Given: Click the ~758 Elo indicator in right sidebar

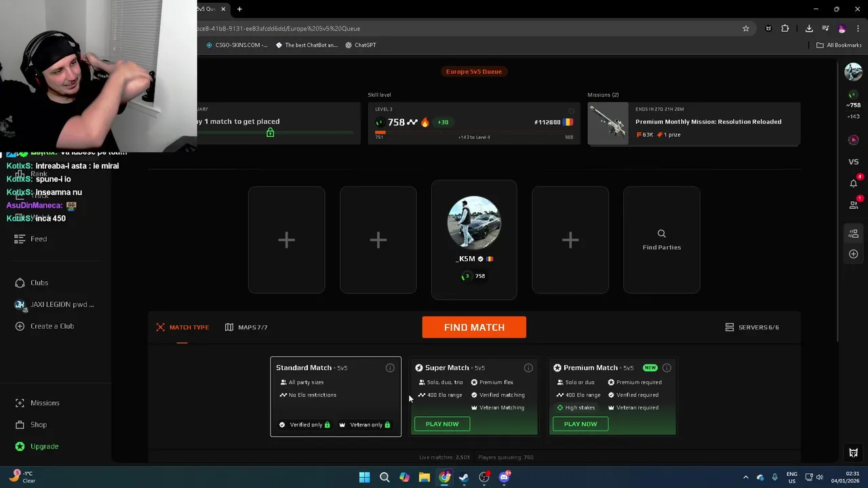Looking at the screenshot, I should (x=853, y=105).
